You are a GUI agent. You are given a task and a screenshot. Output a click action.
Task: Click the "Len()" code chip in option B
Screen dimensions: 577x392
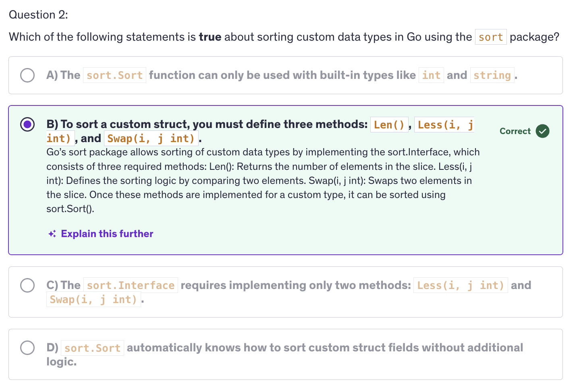[389, 125]
